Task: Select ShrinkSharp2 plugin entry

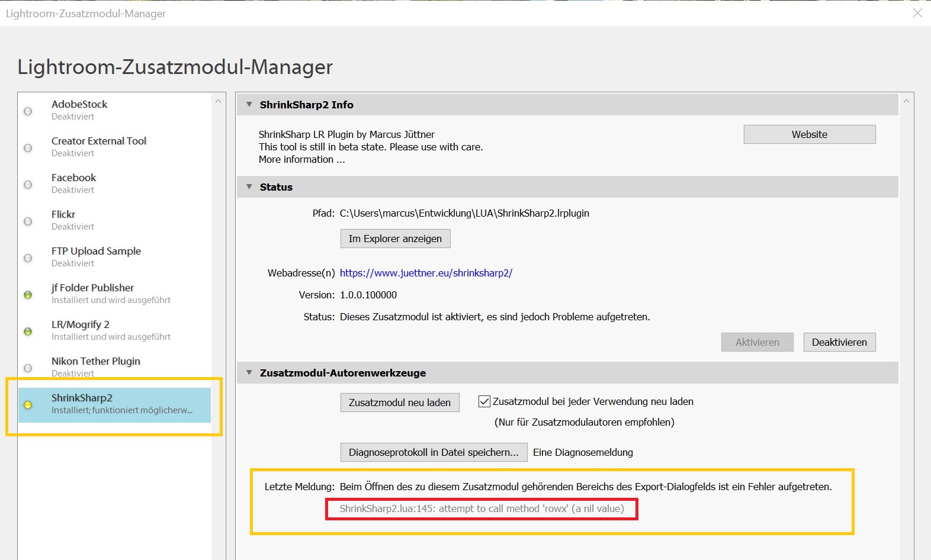Action: (x=114, y=405)
